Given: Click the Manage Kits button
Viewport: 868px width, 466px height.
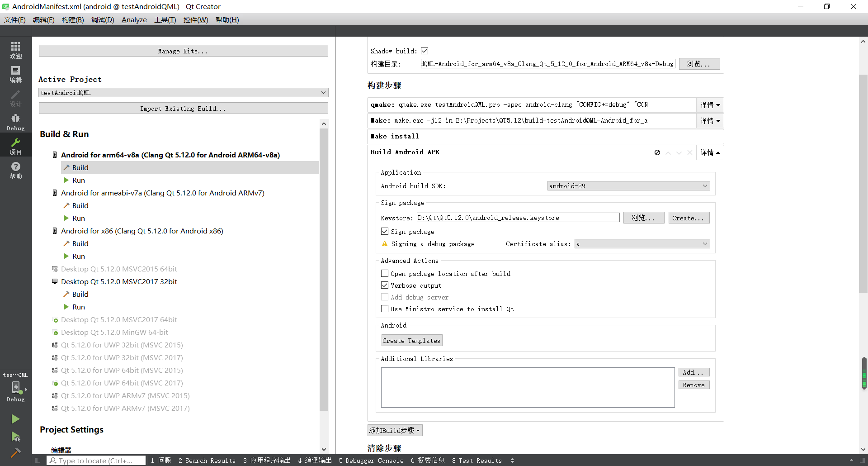Looking at the screenshot, I should pyautogui.click(x=183, y=51).
